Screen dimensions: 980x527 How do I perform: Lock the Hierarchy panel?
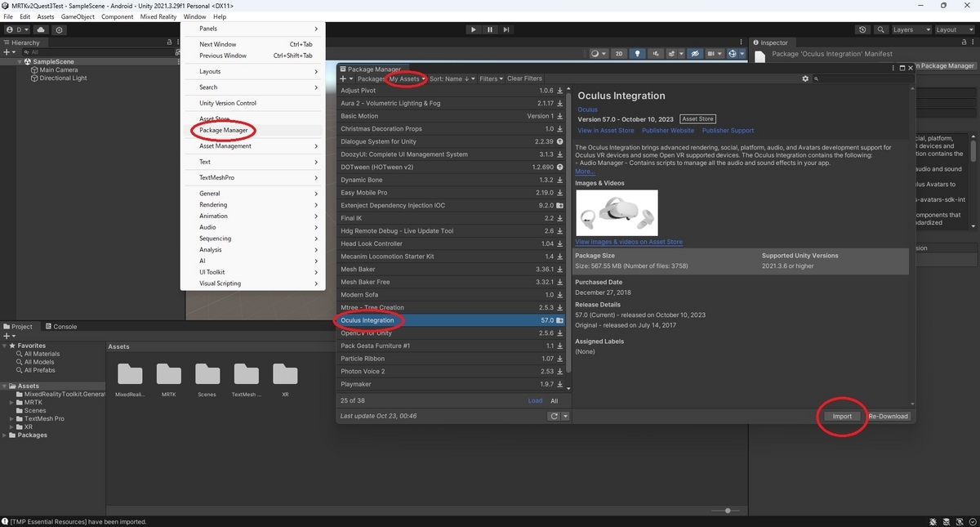[168, 42]
